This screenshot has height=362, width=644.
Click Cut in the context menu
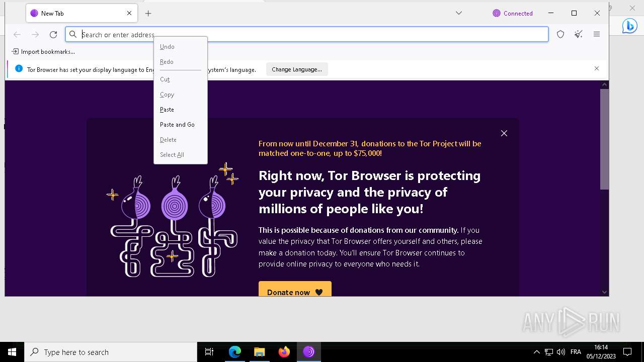point(181,79)
